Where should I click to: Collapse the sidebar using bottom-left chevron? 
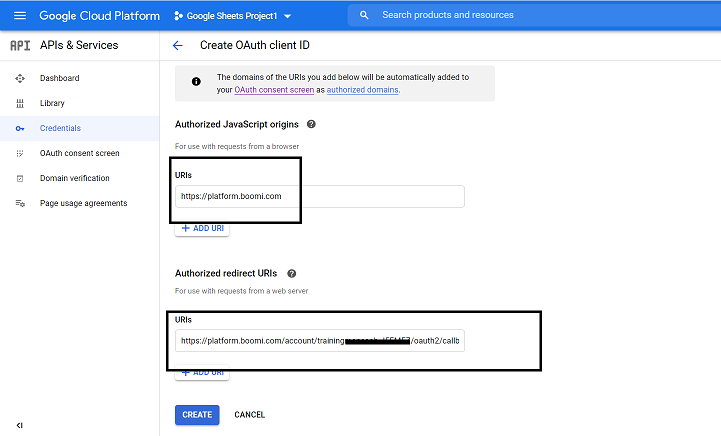19,425
